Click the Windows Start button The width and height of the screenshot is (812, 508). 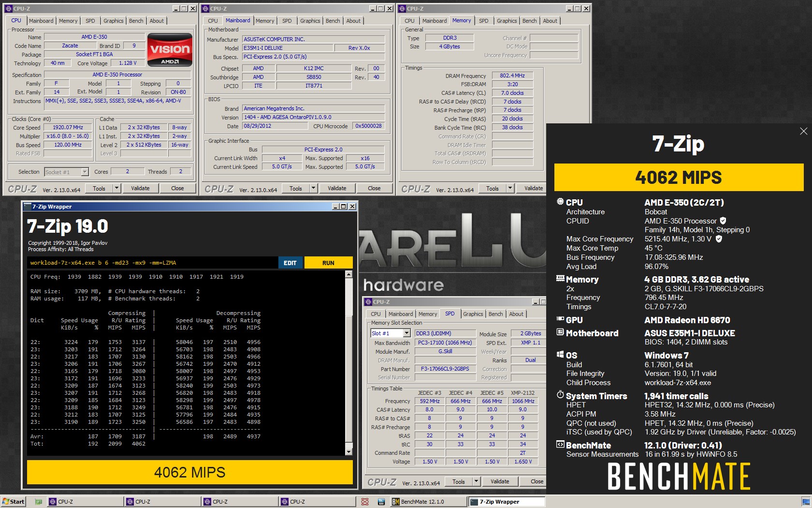(x=14, y=502)
